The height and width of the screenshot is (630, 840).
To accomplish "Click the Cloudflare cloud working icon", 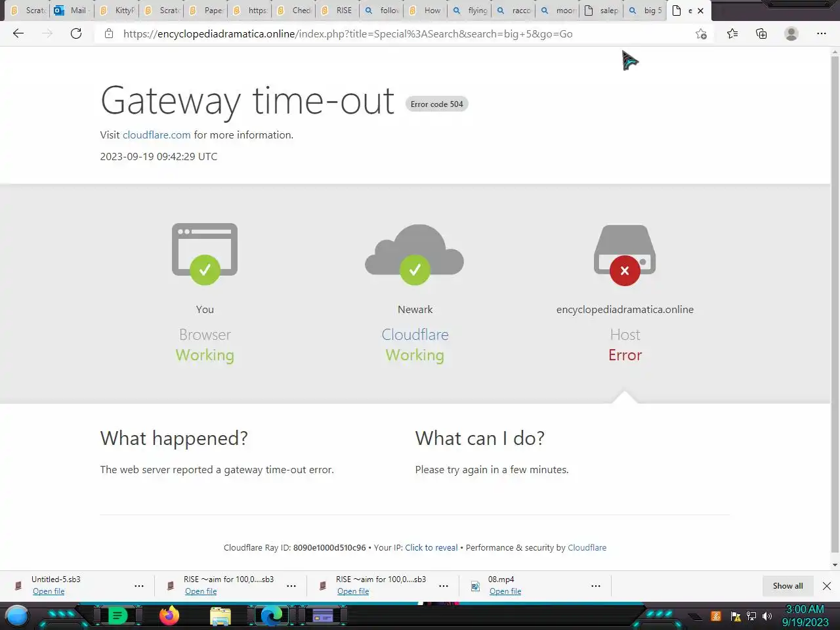I will pos(415,254).
